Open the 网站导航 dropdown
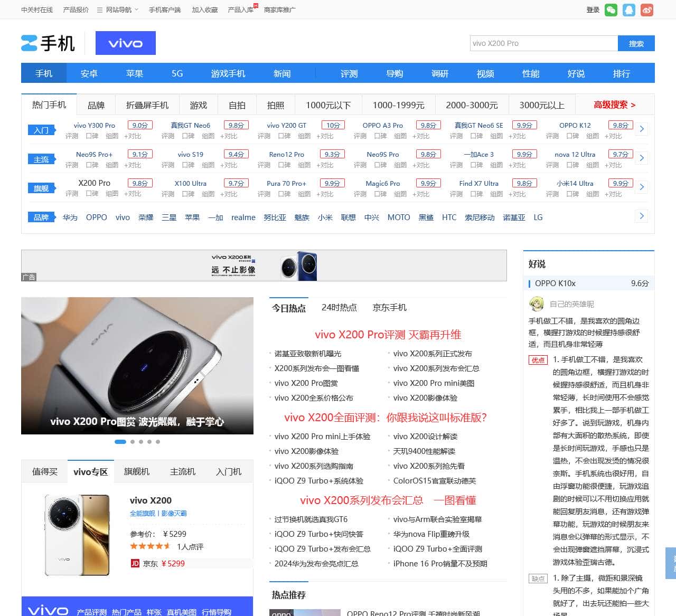The width and height of the screenshot is (676, 616). coord(118,10)
